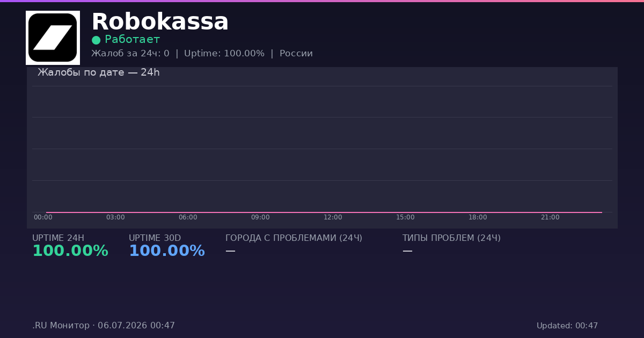Screen dimensions: 644x338
Task: Click the 12:00 axis label
Action: click(333, 217)
